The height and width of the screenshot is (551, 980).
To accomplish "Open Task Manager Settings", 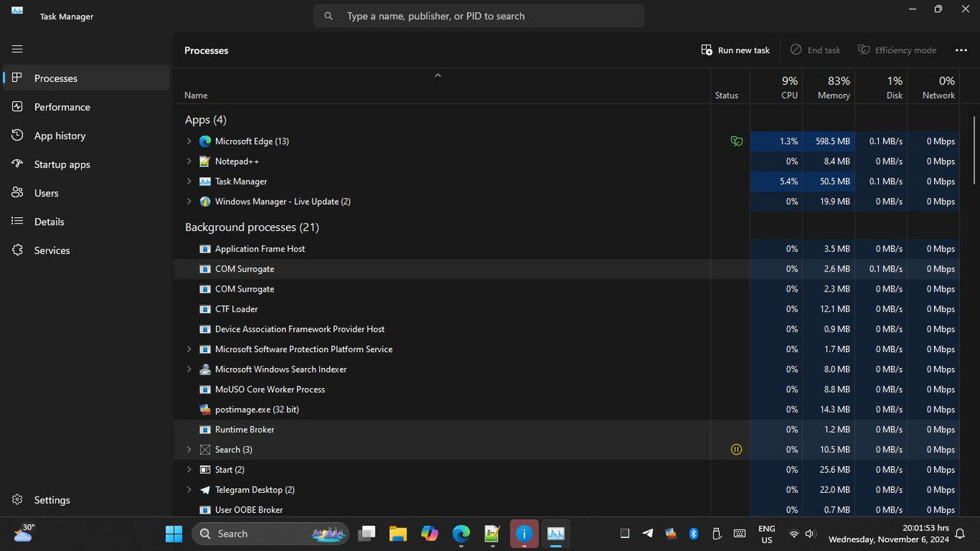I will click(86, 500).
